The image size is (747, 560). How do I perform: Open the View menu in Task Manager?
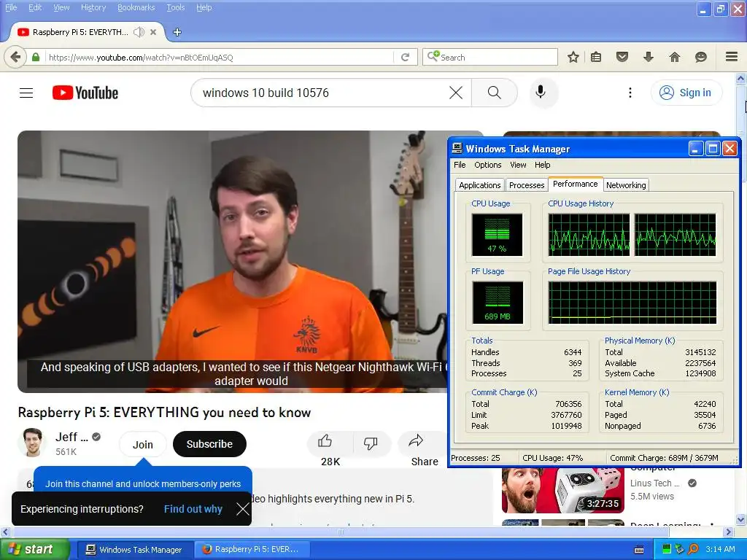pos(518,165)
